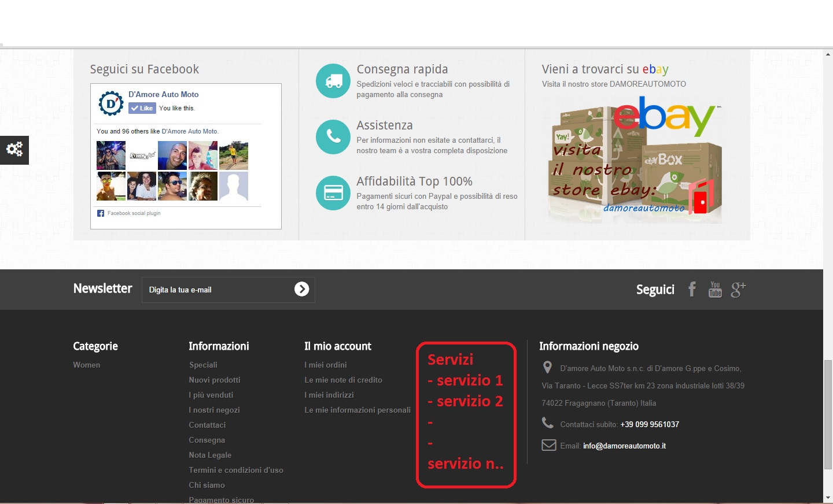Viewport: 833px width, 504px height.
Task: Open the Facebook follow icon in Seguici
Action: (x=692, y=289)
